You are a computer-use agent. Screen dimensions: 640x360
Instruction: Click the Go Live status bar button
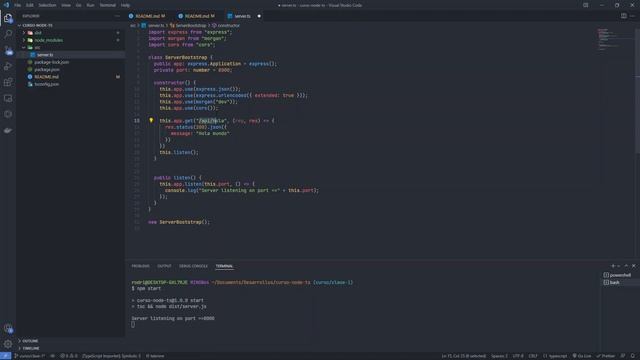coord(582,356)
